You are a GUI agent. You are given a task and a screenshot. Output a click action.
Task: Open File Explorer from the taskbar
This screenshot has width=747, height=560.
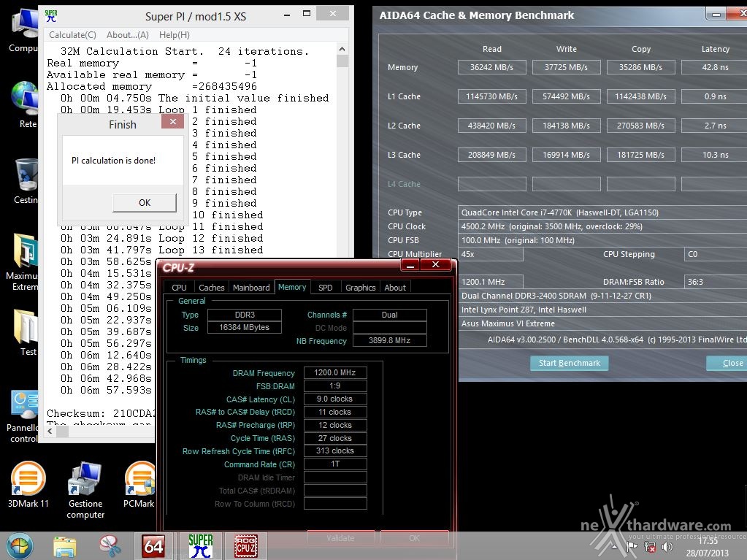pyautogui.click(x=64, y=545)
